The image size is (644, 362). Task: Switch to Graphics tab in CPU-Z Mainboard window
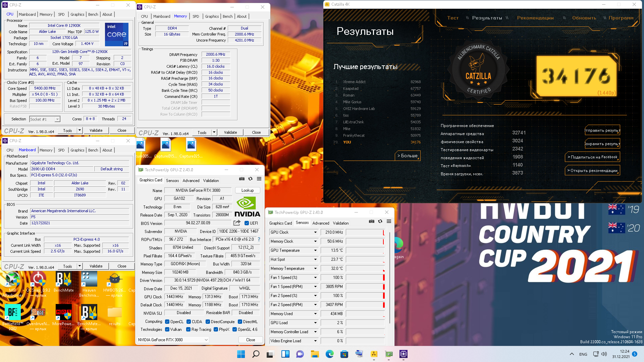tap(77, 150)
